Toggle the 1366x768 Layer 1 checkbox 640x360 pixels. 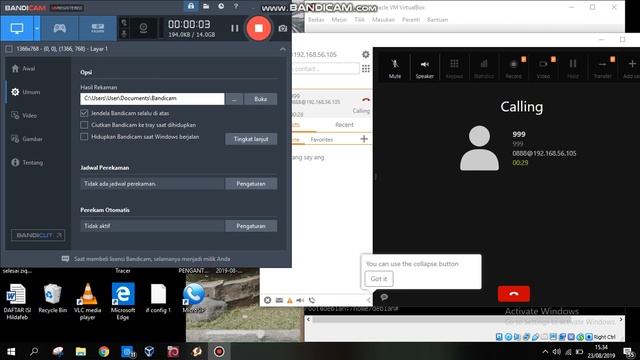[9, 49]
